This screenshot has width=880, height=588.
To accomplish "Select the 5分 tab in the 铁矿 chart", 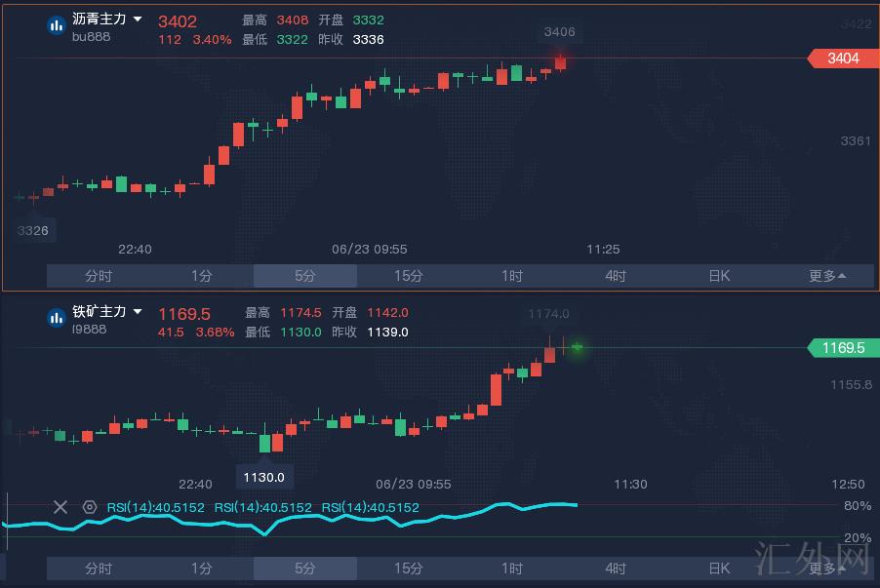I will coord(305,568).
